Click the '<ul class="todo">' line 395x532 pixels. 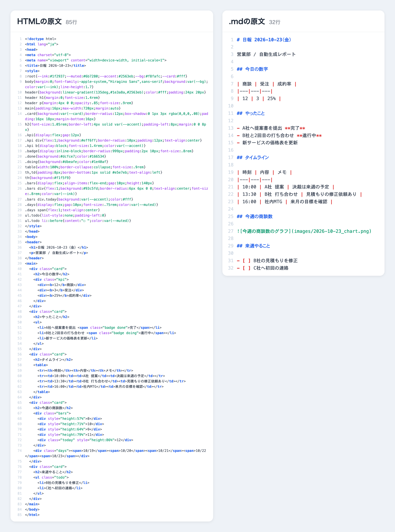coord(51,478)
